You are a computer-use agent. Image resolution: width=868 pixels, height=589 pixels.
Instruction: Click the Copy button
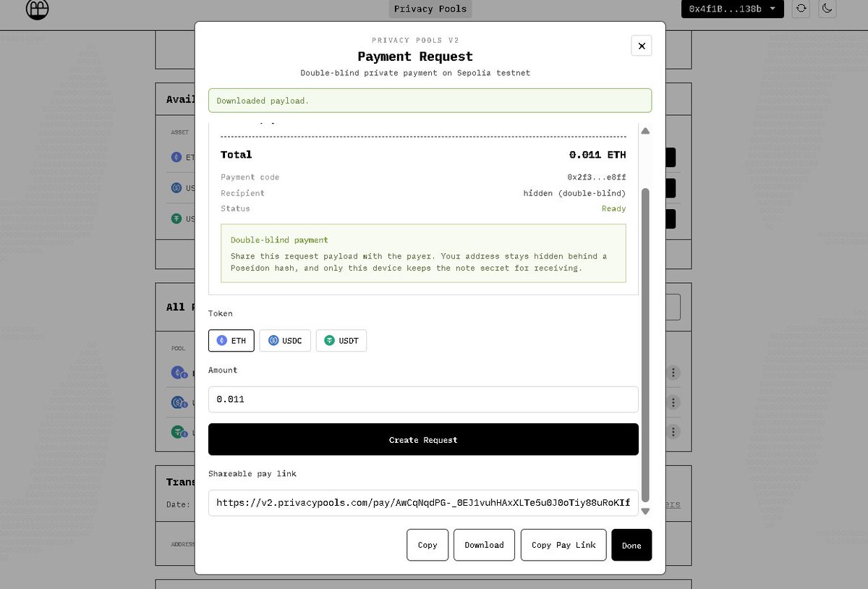click(x=427, y=545)
